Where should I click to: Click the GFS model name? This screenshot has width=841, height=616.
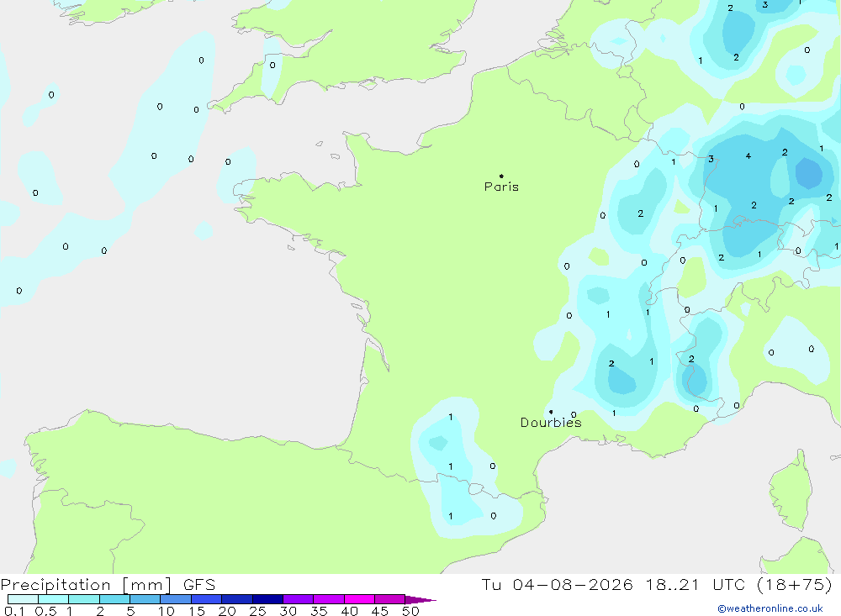click(x=199, y=584)
